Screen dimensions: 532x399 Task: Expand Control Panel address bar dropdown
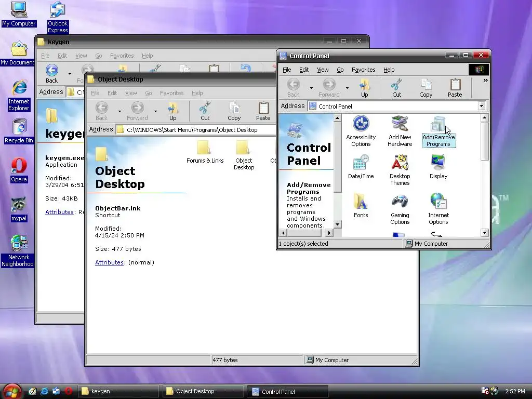(x=481, y=106)
